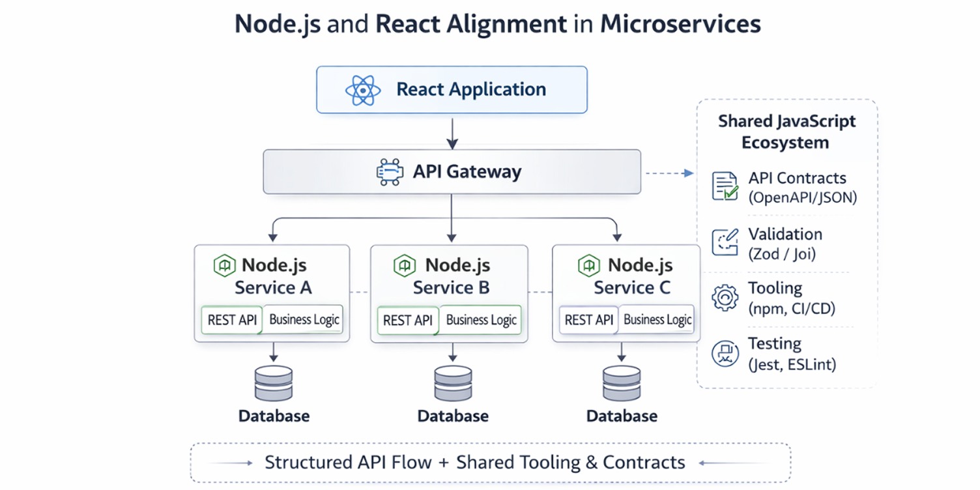Click the Node.js hexagon icon on Service A

[224, 265]
